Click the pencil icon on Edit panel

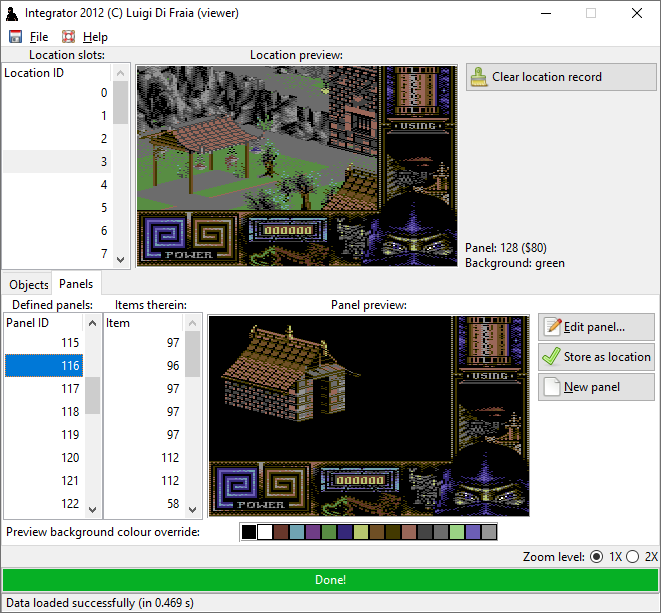pos(553,327)
